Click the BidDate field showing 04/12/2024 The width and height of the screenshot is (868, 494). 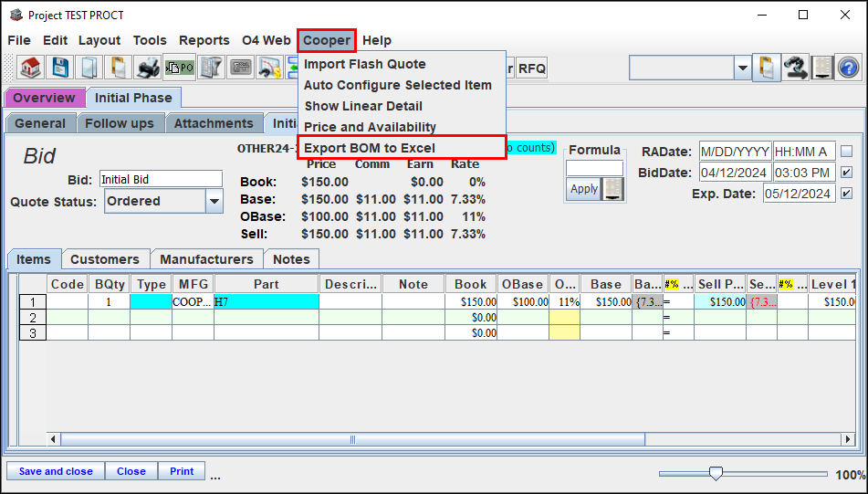coord(735,173)
